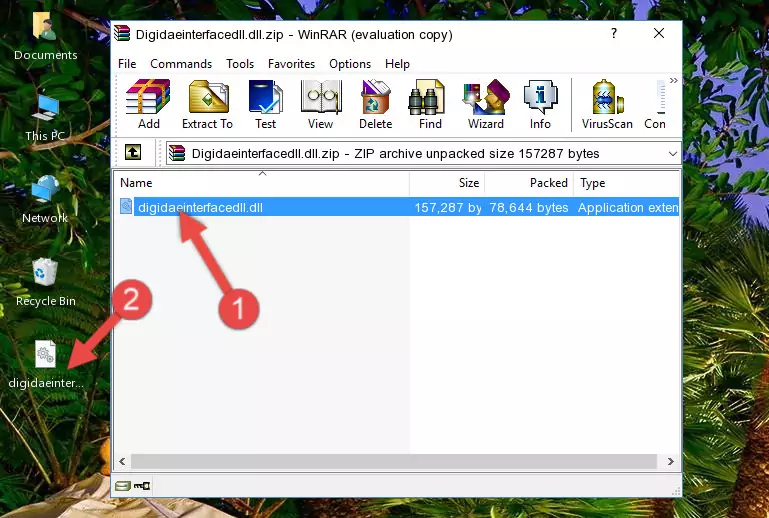This screenshot has width=769, height=518.
Task: Close the WinRAR window
Action: point(659,33)
